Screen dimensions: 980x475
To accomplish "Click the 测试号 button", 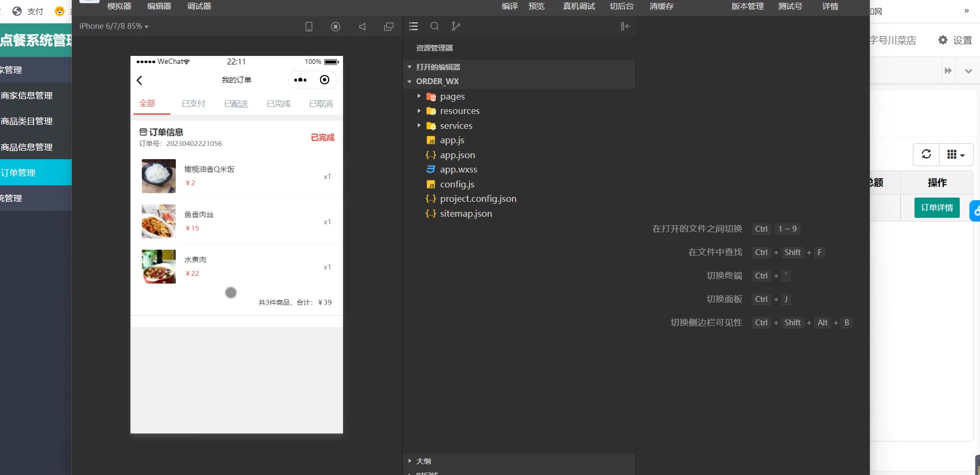I will [x=790, y=6].
